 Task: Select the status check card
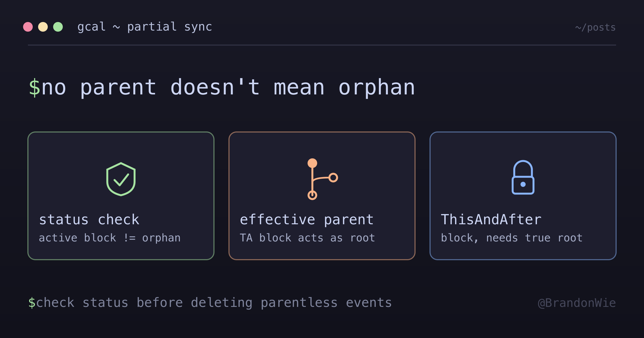click(121, 196)
